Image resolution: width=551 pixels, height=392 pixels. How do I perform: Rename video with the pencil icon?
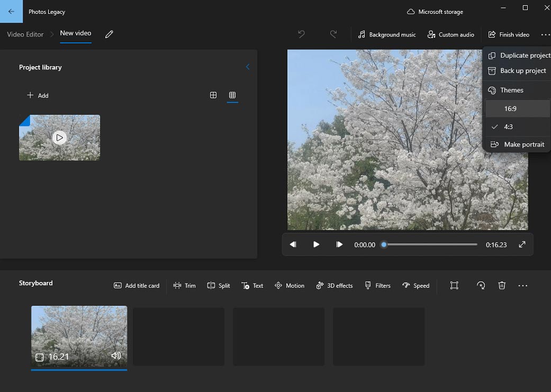(109, 34)
